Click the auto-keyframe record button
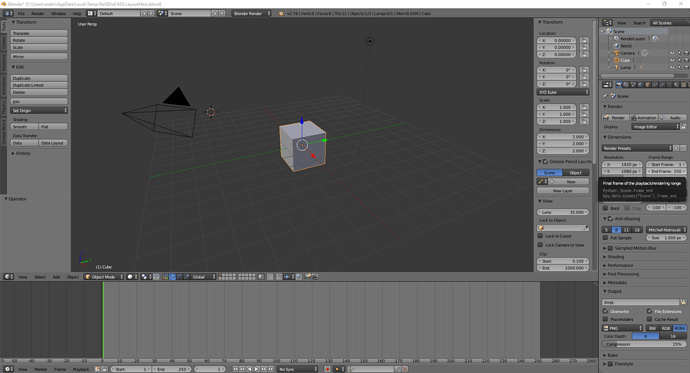690x373 pixels. (x=327, y=369)
